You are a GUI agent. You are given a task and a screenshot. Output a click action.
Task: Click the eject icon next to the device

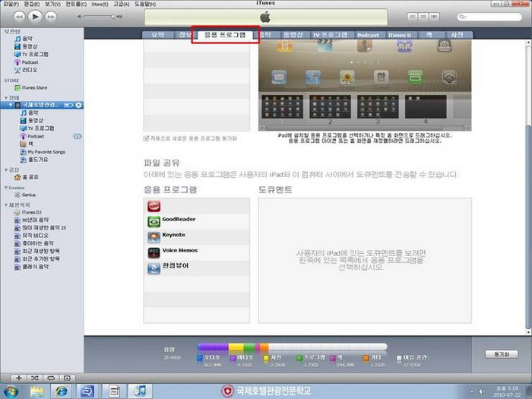click(x=79, y=104)
